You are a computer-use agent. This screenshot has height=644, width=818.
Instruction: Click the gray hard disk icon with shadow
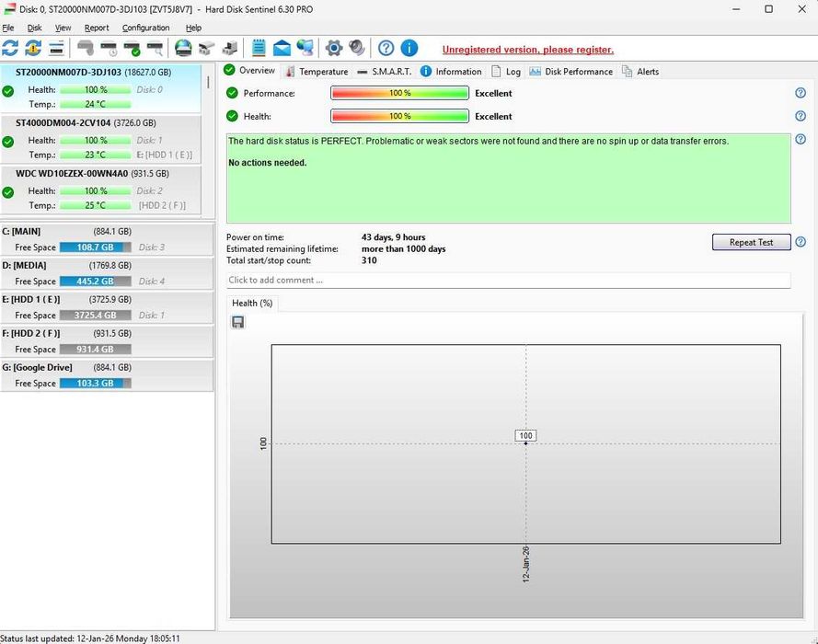click(x=85, y=48)
